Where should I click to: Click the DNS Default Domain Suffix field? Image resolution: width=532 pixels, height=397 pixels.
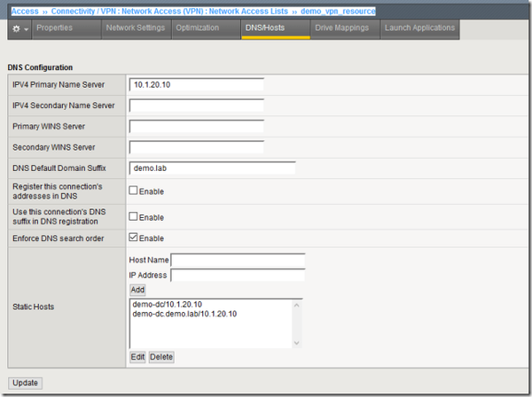(x=212, y=168)
